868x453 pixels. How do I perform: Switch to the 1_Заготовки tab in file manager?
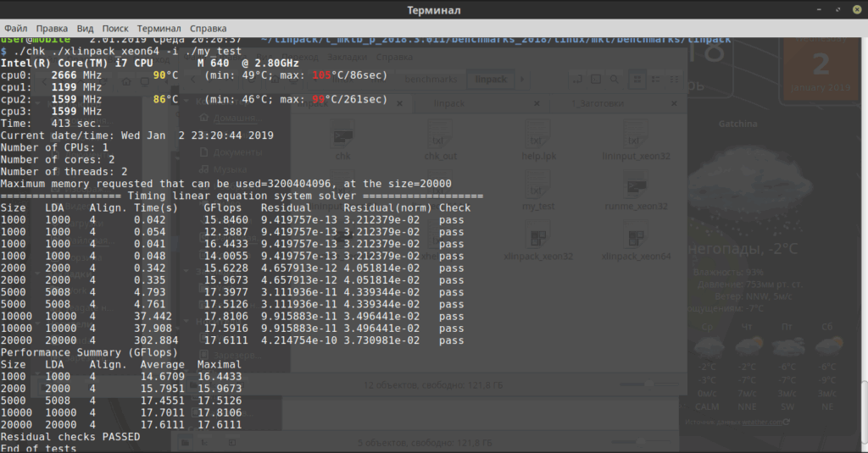(x=598, y=103)
